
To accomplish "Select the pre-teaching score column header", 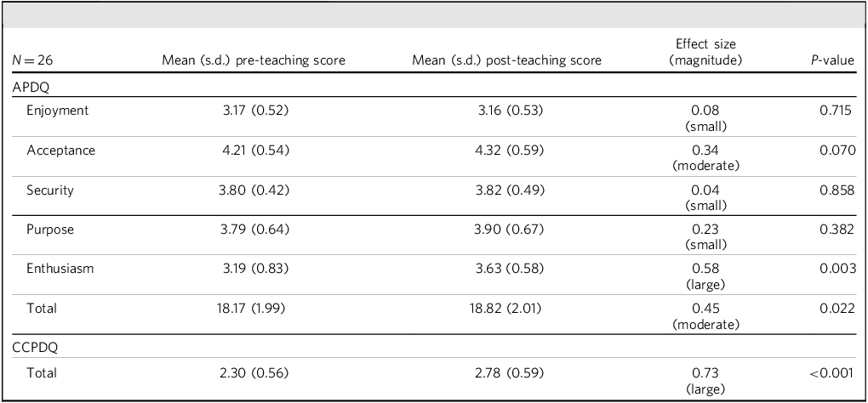I will click(253, 60).
